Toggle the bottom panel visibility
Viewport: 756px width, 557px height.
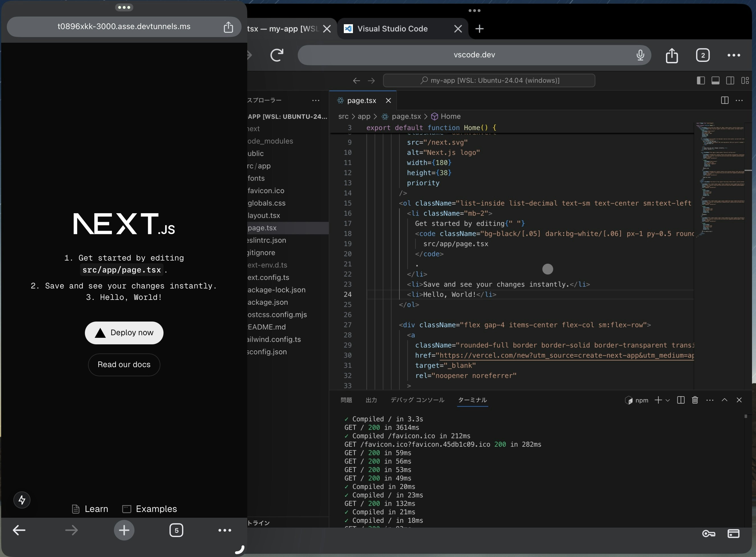[x=716, y=81]
